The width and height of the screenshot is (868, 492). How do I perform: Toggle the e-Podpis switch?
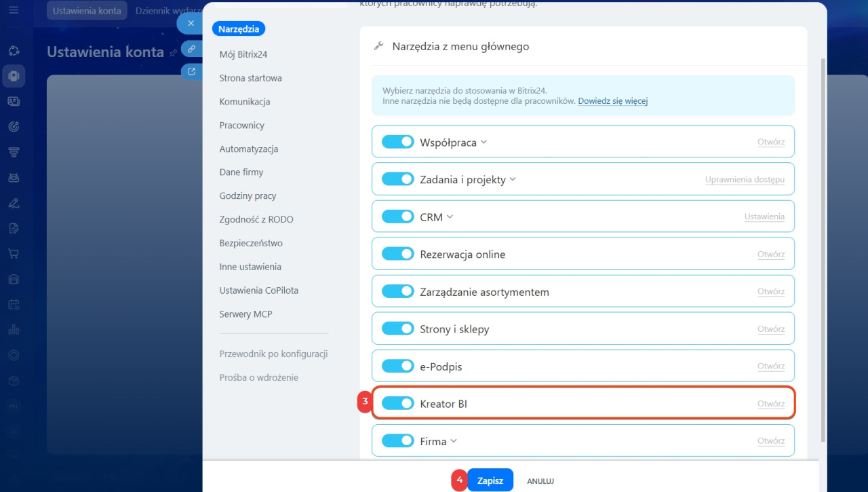(x=397, y=366)
